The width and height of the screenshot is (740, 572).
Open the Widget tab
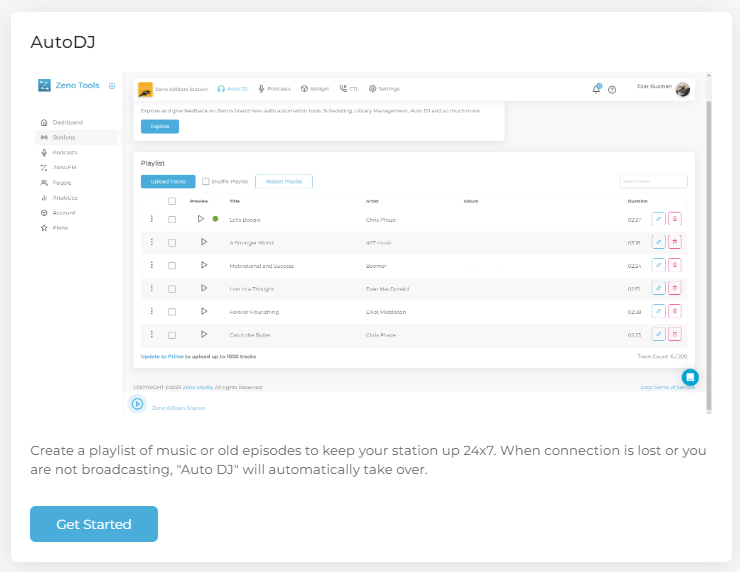pos(315,89)
